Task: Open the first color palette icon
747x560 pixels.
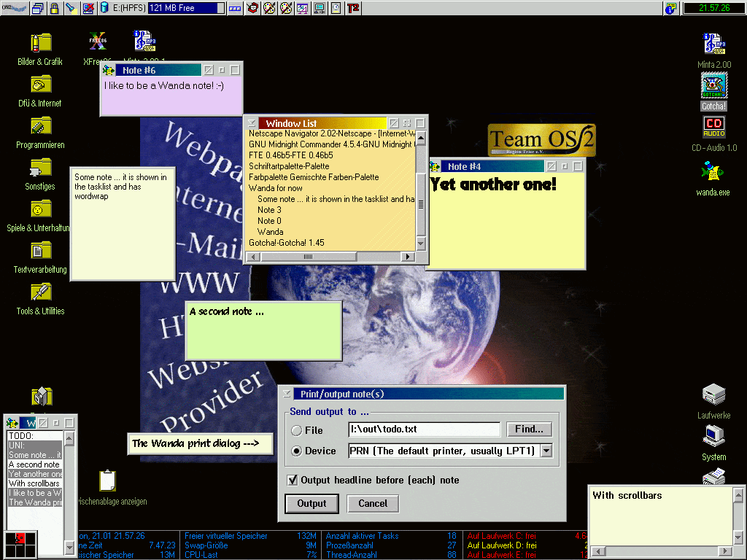Action: click(269, 8)
